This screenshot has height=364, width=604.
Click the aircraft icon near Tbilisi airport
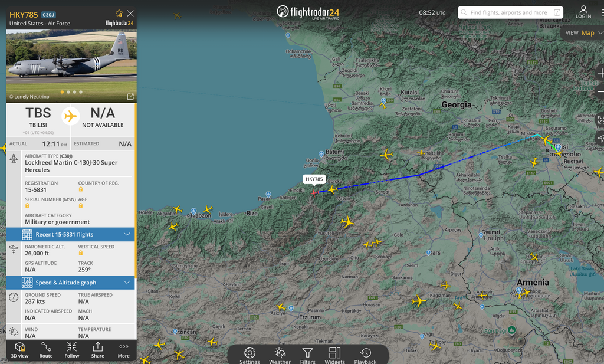[559, 153]
